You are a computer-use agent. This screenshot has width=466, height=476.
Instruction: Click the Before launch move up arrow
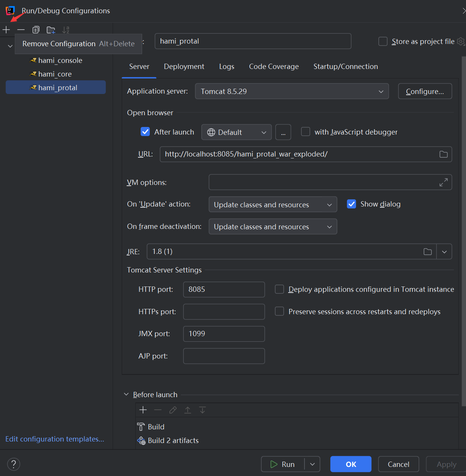(188, 410)
